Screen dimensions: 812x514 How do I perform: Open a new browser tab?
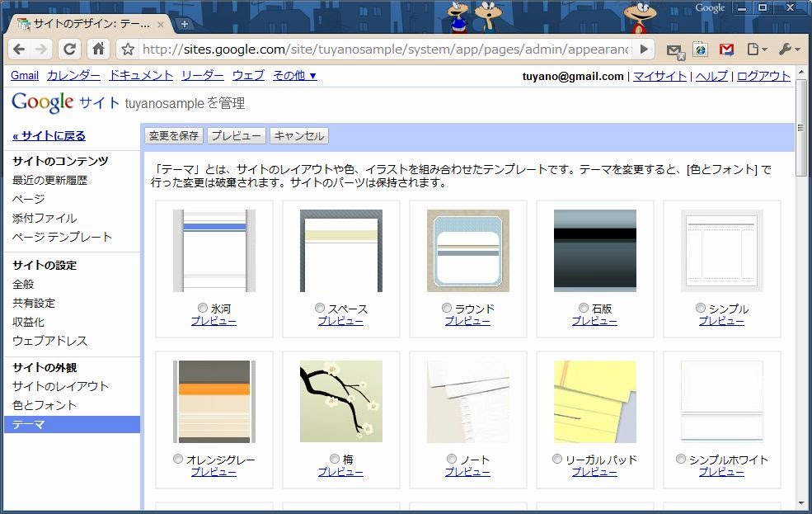[x=184, y=24]
